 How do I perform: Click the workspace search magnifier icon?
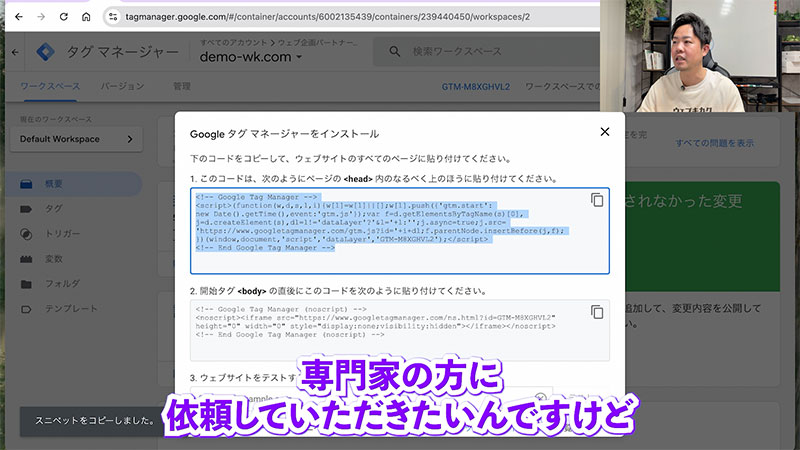[x=394, y=52]
